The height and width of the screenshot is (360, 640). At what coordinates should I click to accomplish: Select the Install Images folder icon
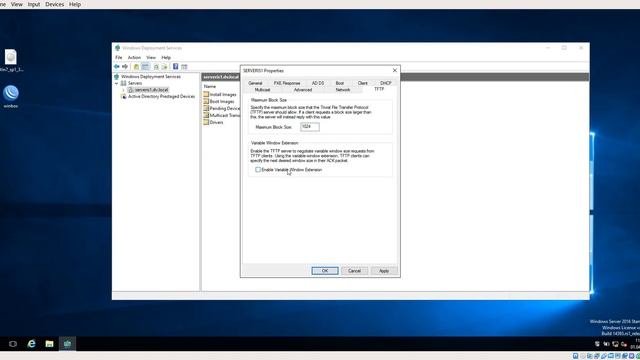[206, 94]
